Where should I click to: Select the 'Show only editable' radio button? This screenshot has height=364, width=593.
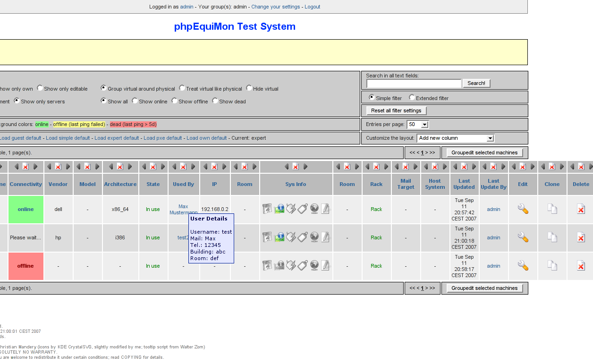40,88
